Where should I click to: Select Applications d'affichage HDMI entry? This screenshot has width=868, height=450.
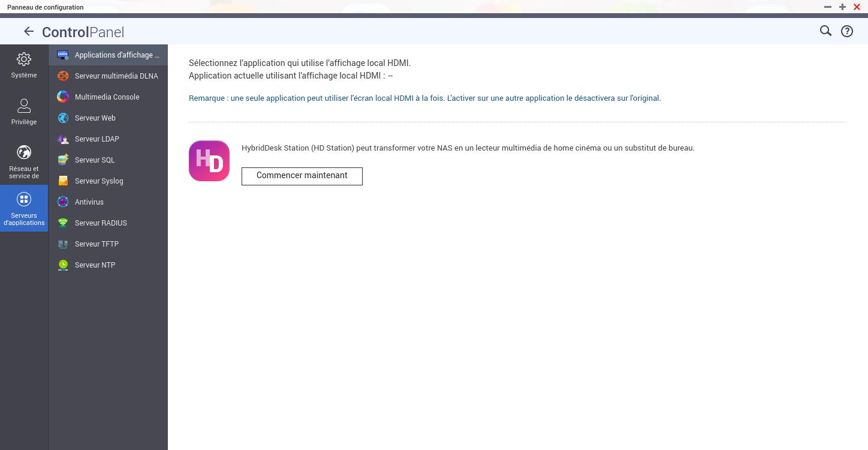tap(116, 55)
